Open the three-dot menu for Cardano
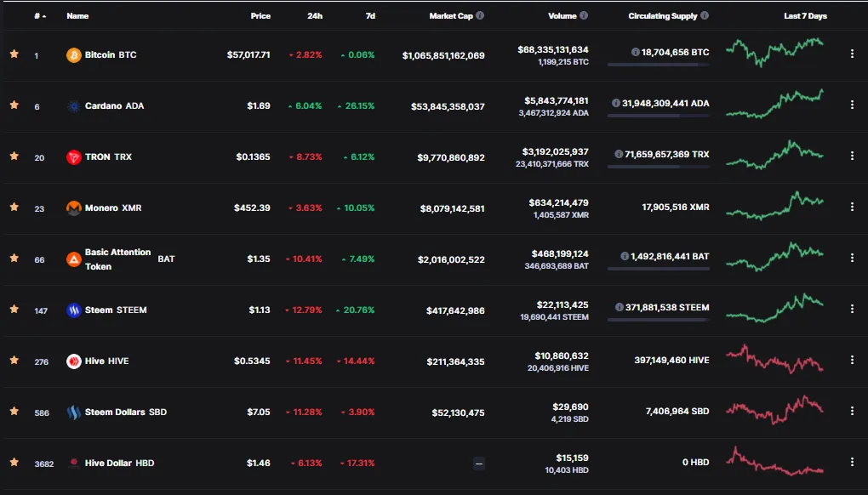The width and height of the screenshot is (868, 495). pos(852,105)
